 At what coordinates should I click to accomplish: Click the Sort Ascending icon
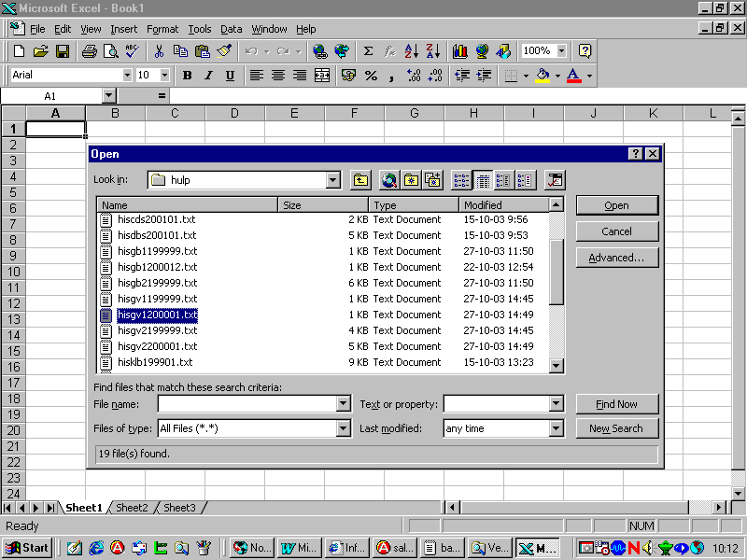[411, 51]
